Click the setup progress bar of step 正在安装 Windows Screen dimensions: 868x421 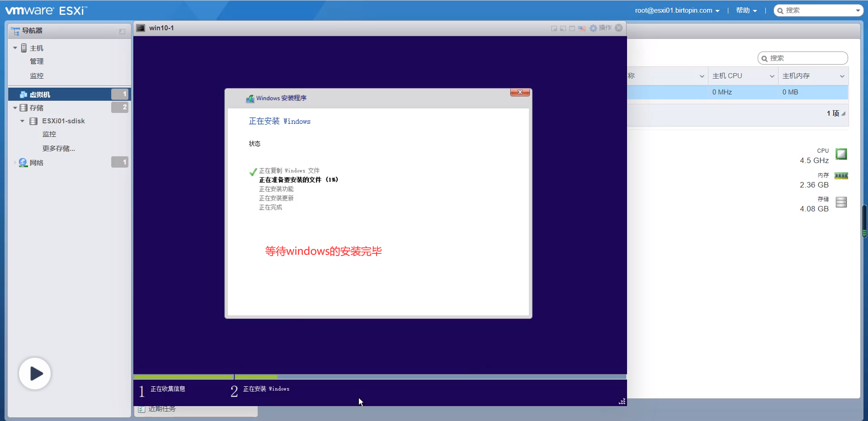coord(430,377)
